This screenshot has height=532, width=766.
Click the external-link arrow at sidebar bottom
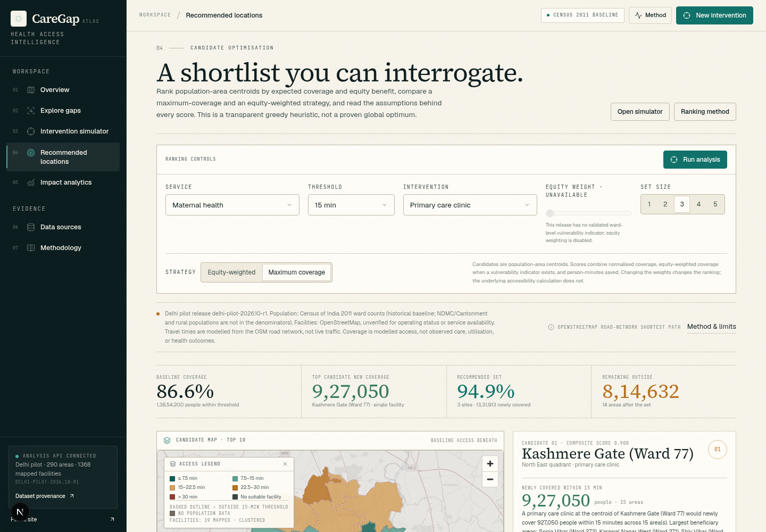click(112, 519)
